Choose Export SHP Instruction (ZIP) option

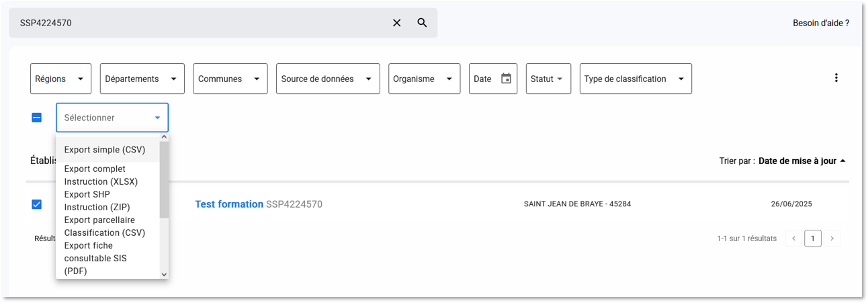pyautogui.click(x=107, y=201)
